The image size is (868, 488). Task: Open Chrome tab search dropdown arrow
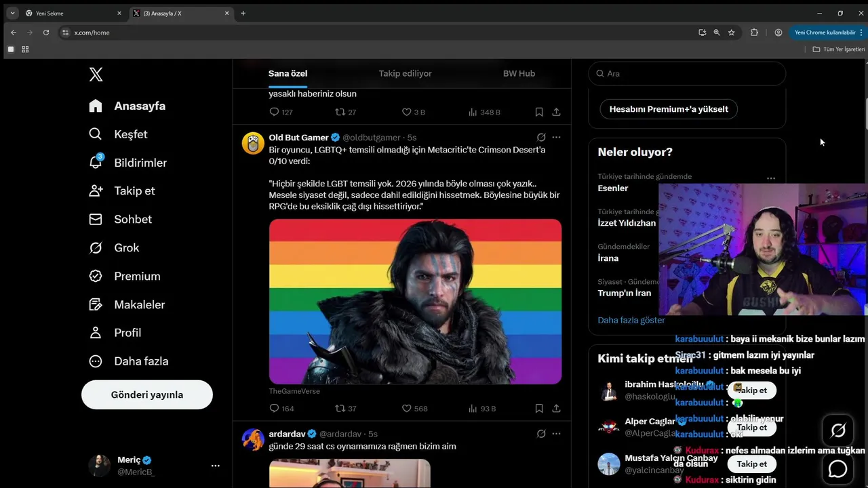[12, 13]
